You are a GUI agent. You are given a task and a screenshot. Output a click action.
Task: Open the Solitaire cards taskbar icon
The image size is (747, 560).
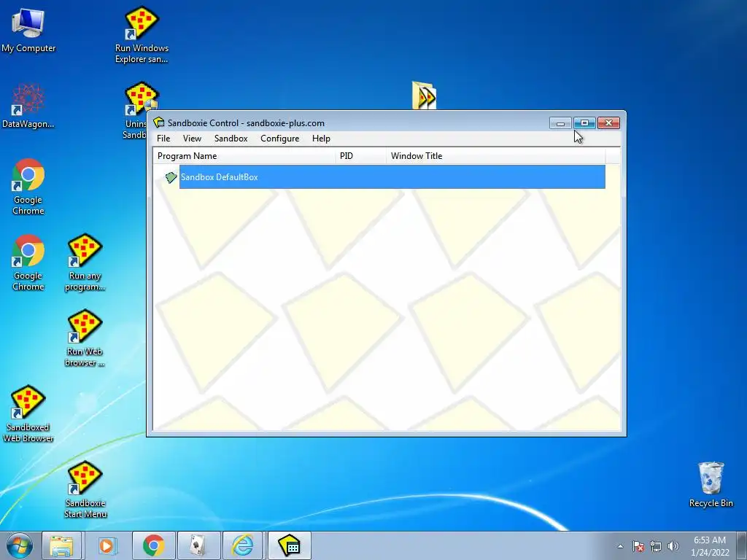coord(198,545)
